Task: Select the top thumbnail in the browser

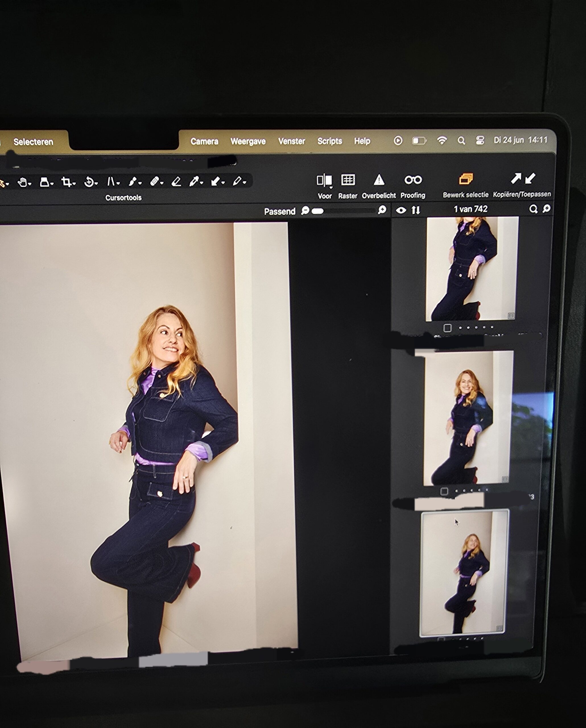Action: coord(472,269)
